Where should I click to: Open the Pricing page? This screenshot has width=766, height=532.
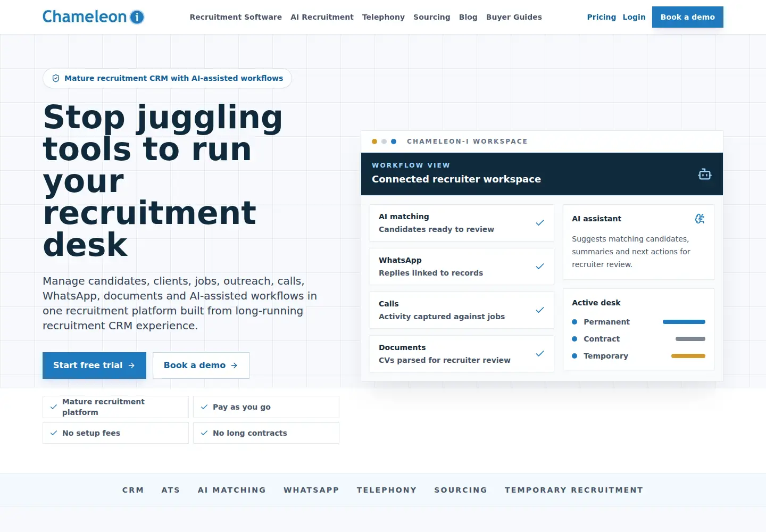click(602, 17)
